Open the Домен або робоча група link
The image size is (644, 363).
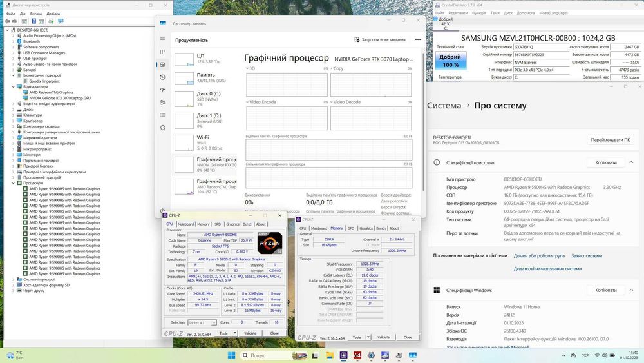pyautogui.click(x=539, y=256)
